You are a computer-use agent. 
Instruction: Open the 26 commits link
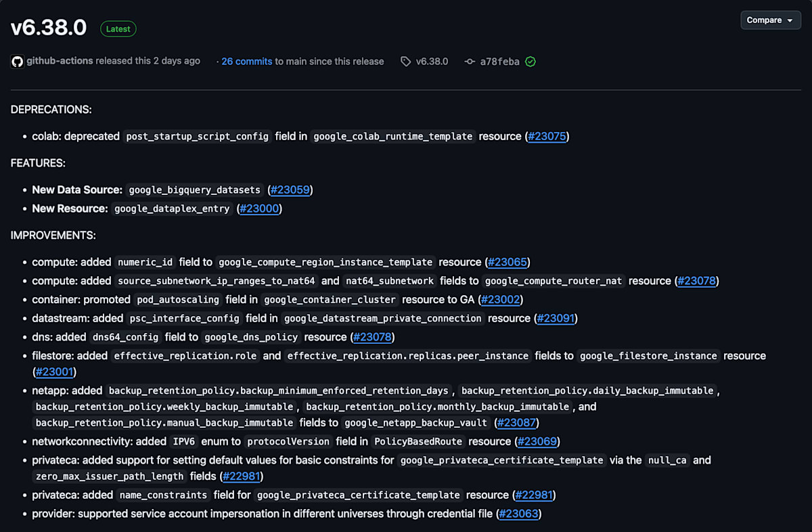coord(247,61)
